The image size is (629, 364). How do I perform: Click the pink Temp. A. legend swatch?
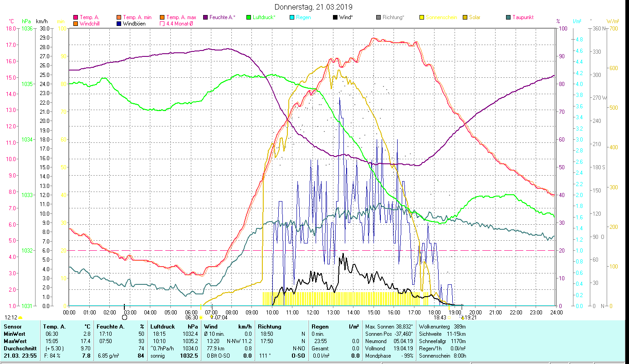pos(76,17)
